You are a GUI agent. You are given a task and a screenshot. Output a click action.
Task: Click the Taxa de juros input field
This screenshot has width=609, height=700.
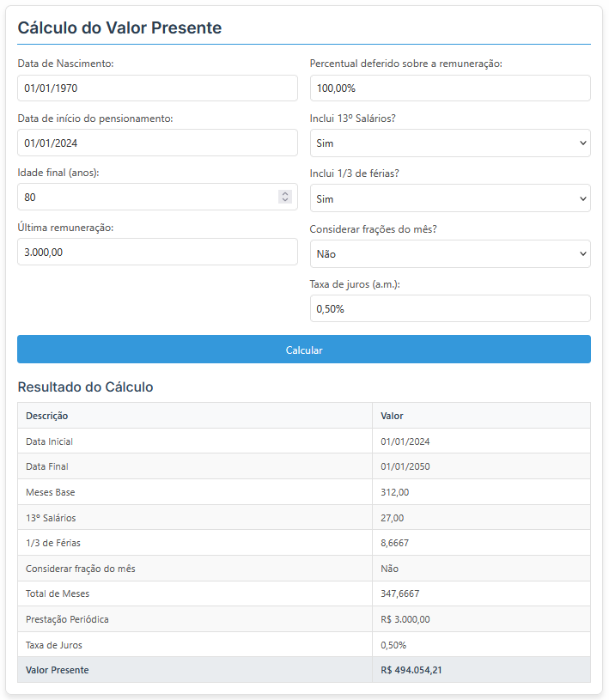(x=449, y=308)
